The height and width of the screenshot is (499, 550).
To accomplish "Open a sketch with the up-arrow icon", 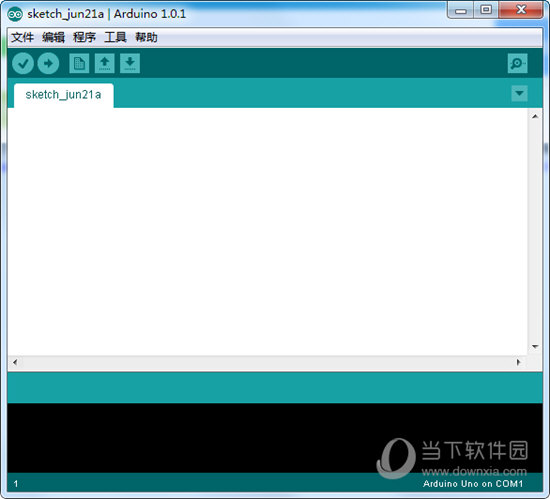I will 105,63.
